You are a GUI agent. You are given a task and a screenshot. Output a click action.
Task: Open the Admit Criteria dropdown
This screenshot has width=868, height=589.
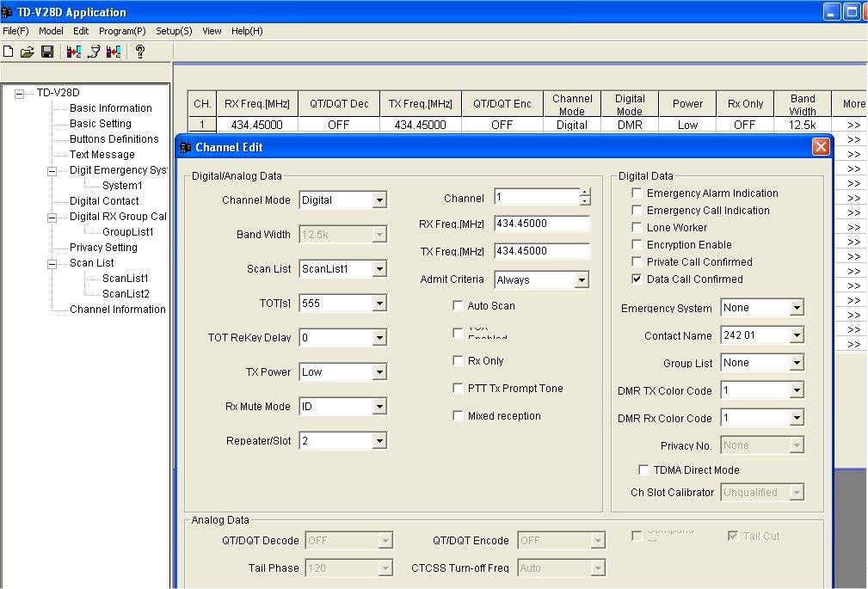coord(582,279)
